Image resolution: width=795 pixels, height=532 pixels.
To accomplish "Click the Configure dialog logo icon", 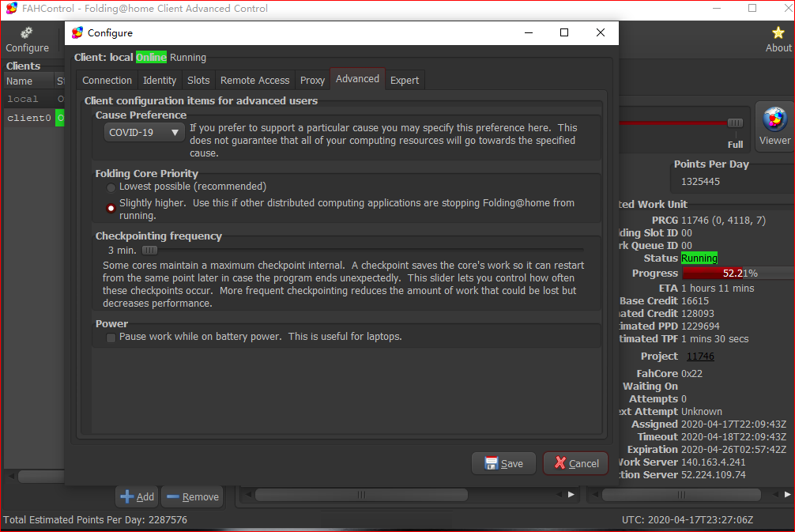I will (77, 33).
